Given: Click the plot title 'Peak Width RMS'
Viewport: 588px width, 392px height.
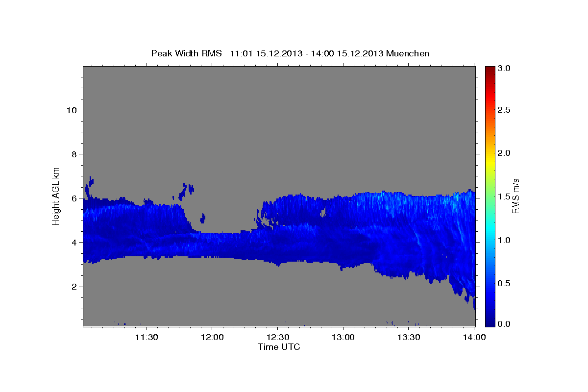Looking at the screenshot, I should [x=186, y=53].
